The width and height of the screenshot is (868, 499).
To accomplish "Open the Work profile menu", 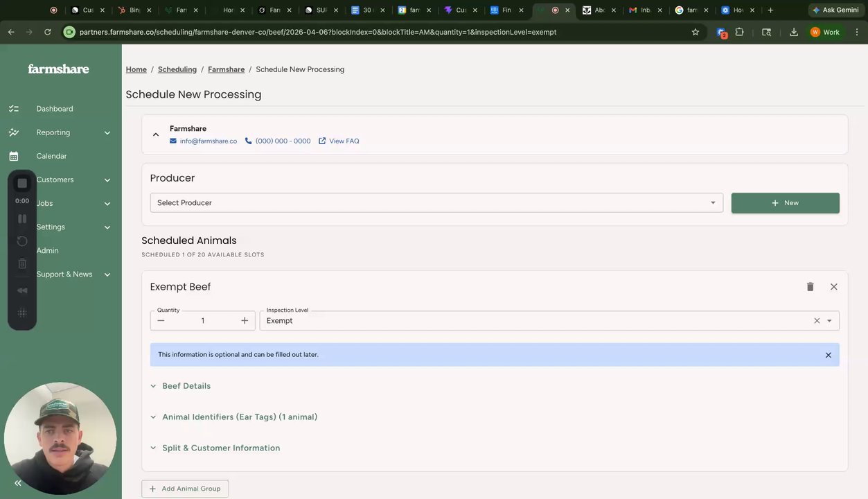I will [x=826, y=32].
